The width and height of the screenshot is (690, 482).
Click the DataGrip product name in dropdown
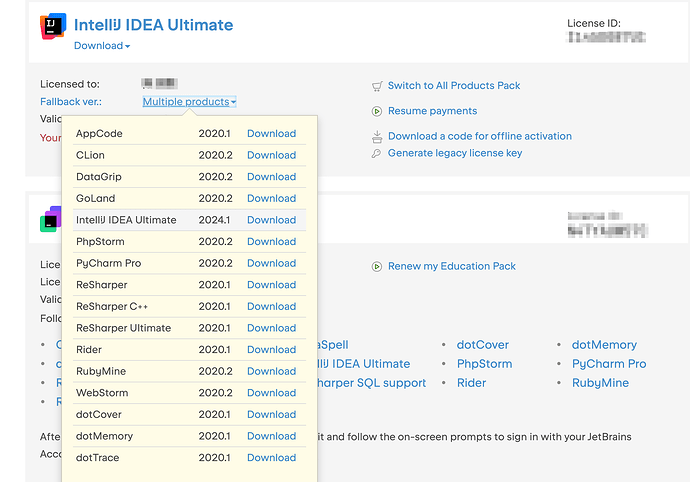99,177
